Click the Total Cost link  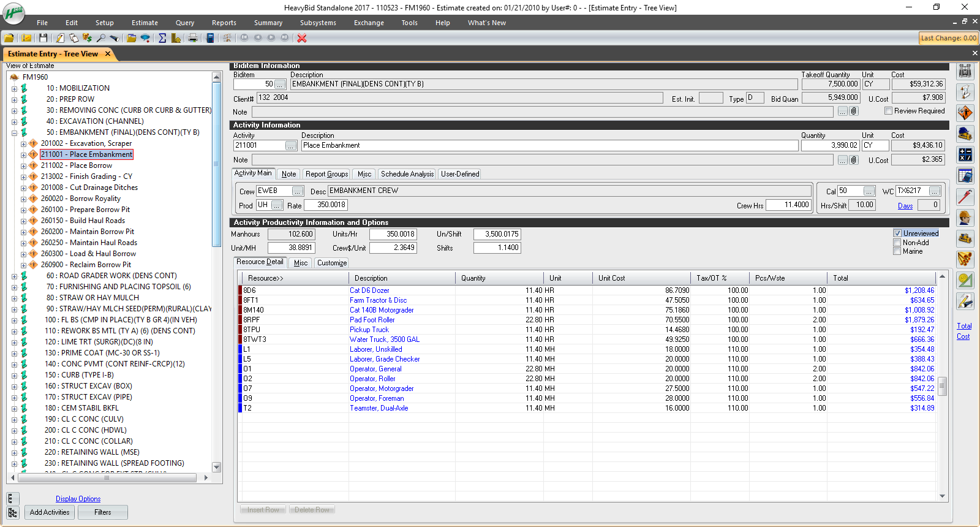pos(964,331)
